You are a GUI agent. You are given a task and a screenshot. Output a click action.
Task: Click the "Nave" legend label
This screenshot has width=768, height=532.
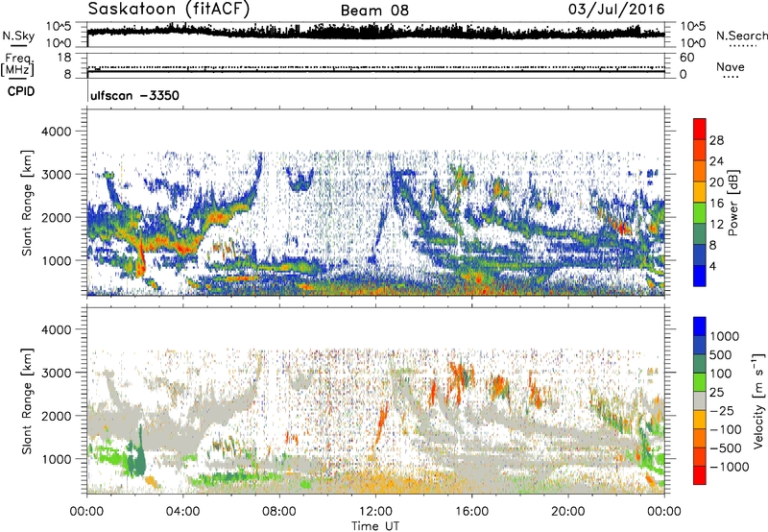(x=731, y=67)
